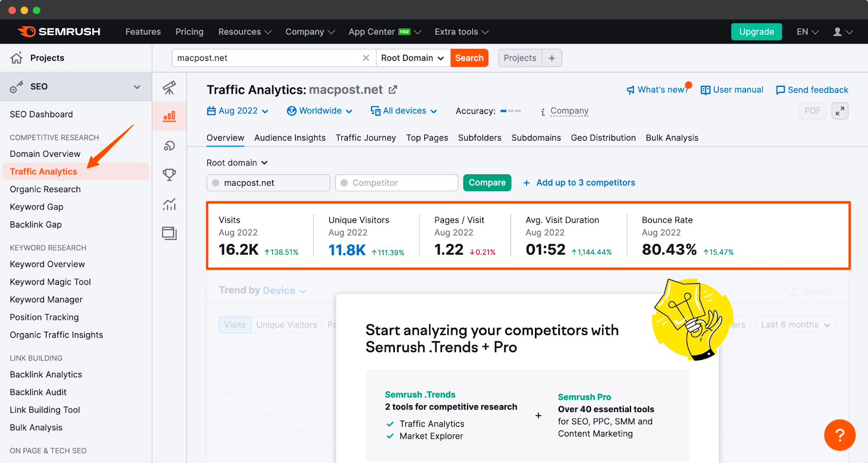Viewport: 868px width, 463px height.
Task: Open Link Building Tool in the sidebar
Action: pos(45,410)
